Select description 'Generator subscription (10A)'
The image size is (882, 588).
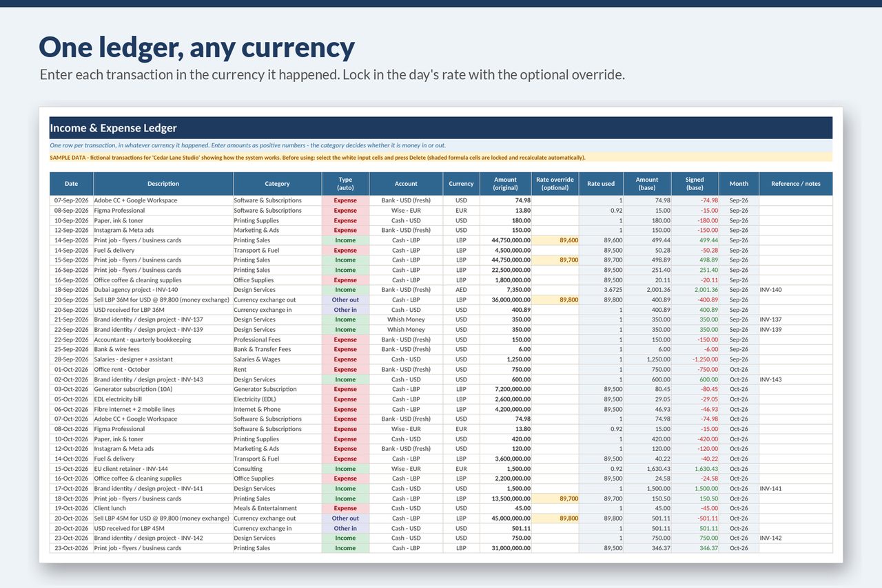pyautogui.click(x=163, y=389)
